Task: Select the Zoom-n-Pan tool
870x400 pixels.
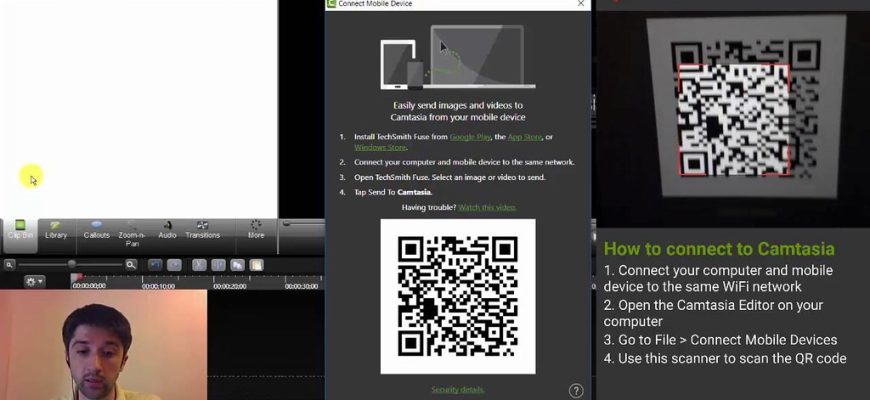Action: coord(132,231)
